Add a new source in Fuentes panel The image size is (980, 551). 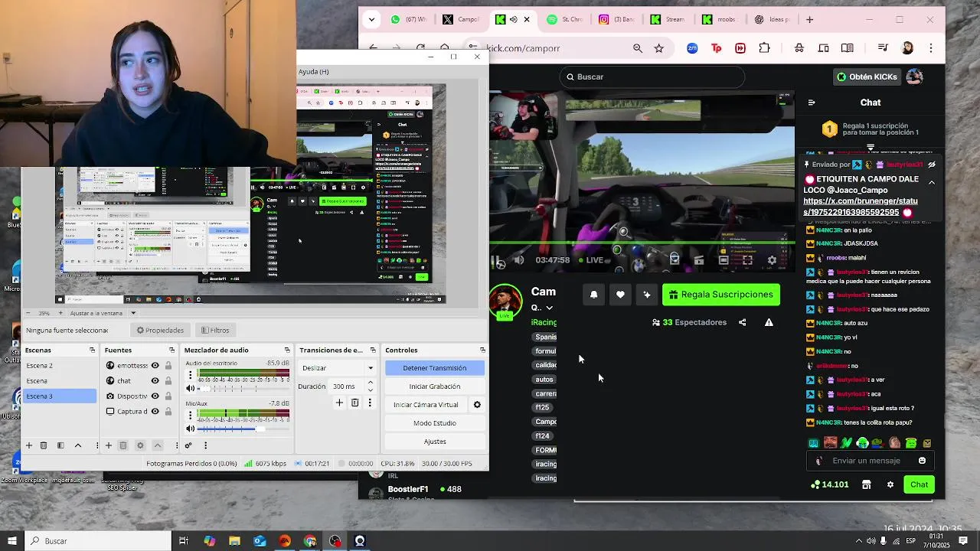click(x=108, y=445)
